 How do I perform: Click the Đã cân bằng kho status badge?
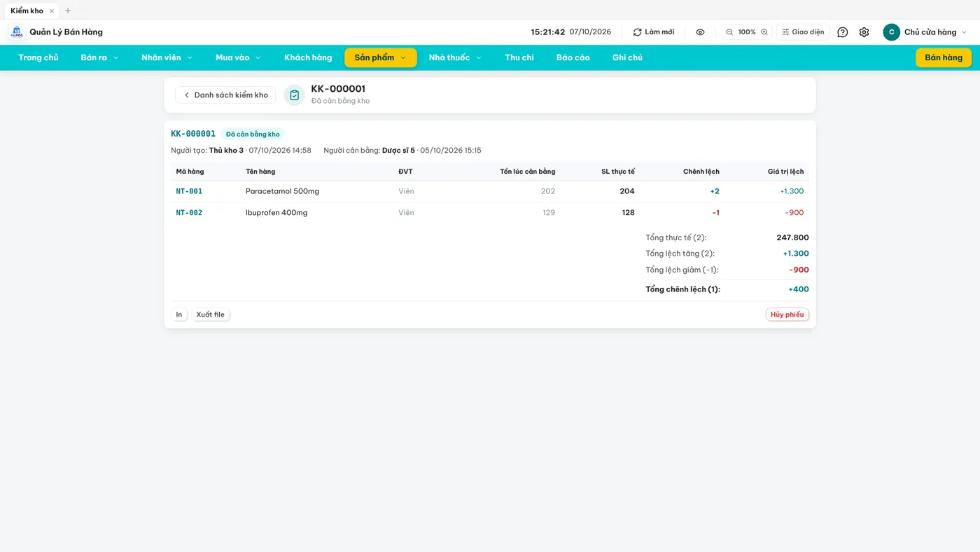[253, 134]
